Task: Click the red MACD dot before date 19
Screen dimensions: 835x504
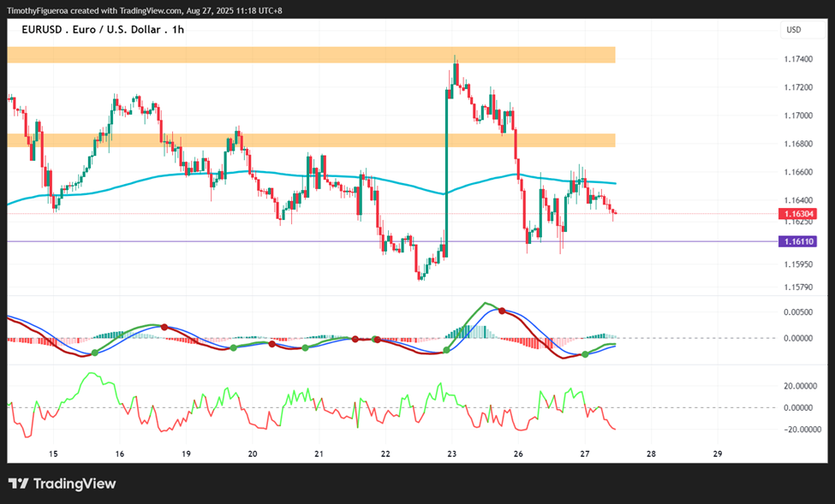Action: coord(164,328)
